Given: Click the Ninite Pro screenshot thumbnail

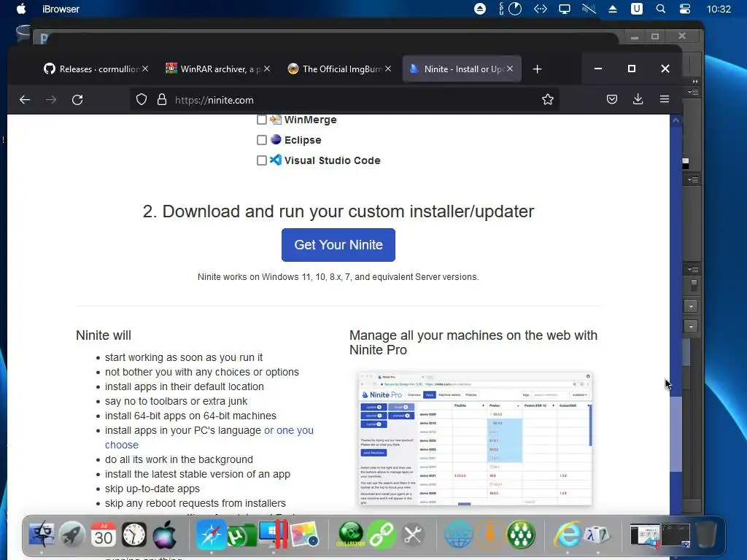Looking at the screenshot, I should coord(475,438).
